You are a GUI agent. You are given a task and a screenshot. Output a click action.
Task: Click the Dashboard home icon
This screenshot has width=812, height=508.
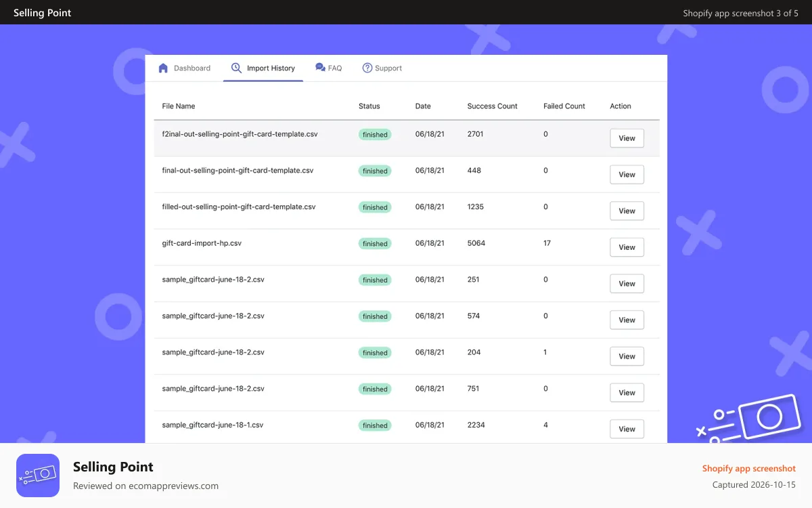tap(163, 68)
